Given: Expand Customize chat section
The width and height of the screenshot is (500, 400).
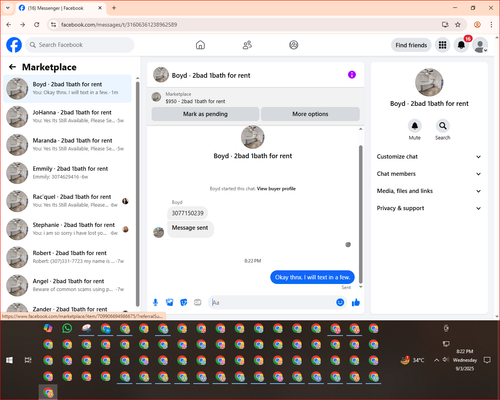Looking at the screenshot, I should tap(429, 157).
